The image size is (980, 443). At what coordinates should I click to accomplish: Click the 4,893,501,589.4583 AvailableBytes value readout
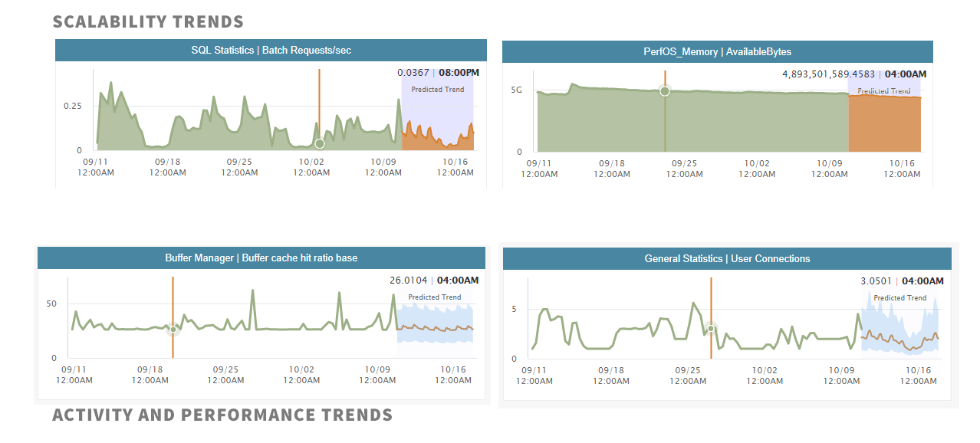click(830, 74)
